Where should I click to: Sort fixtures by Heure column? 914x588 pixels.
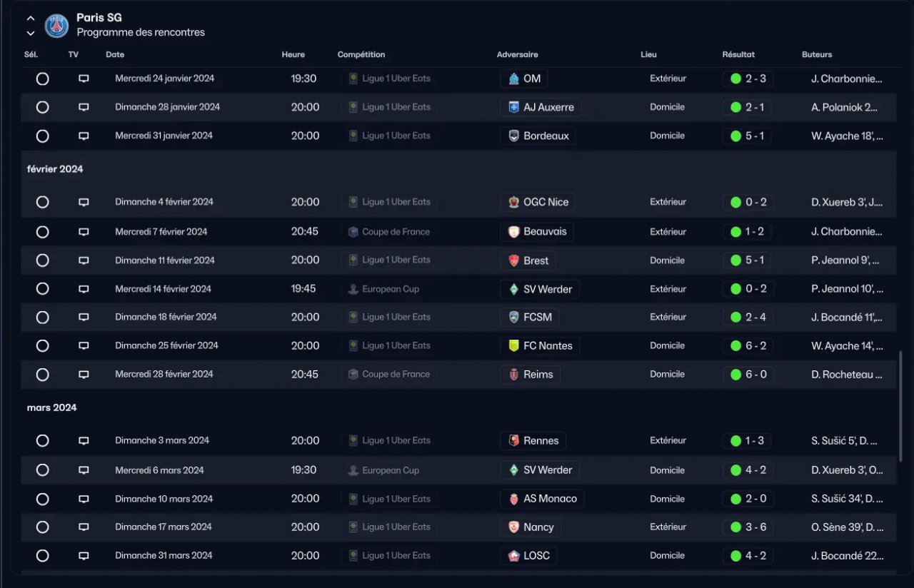(293, 55)
